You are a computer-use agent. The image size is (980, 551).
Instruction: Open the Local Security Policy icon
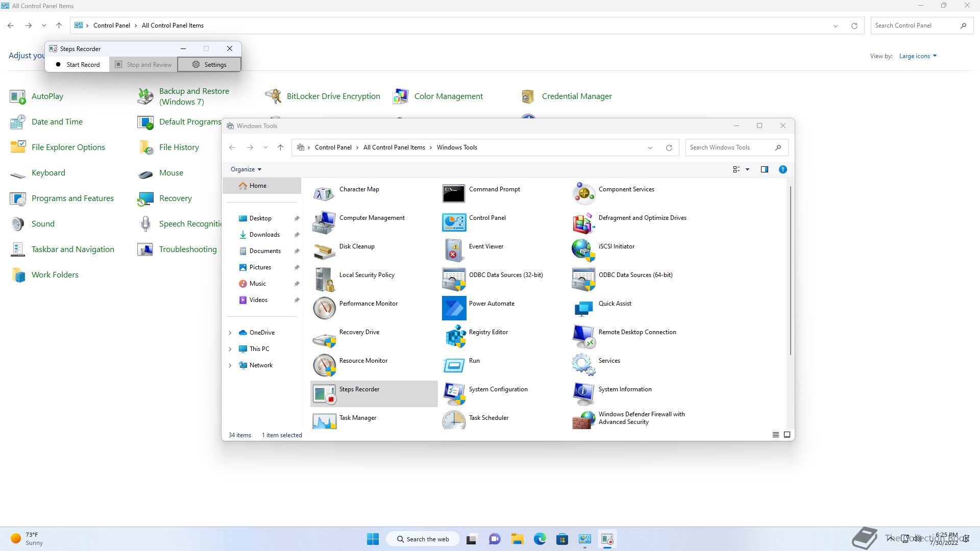point(324,280)
